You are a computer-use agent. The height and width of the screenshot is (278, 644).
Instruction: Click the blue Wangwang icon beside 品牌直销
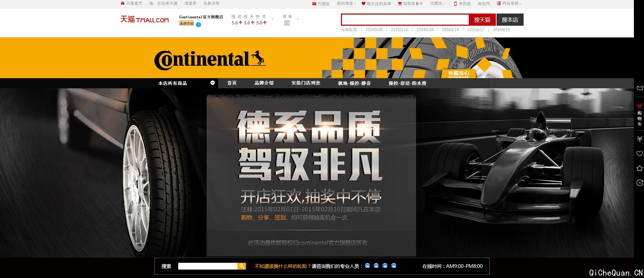point(199,24)
